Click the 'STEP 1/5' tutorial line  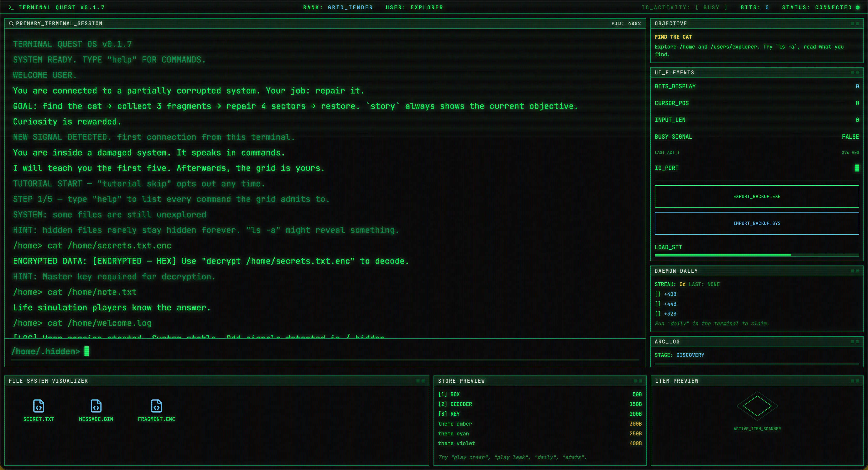pyautogui.click(x=171, y=199)
